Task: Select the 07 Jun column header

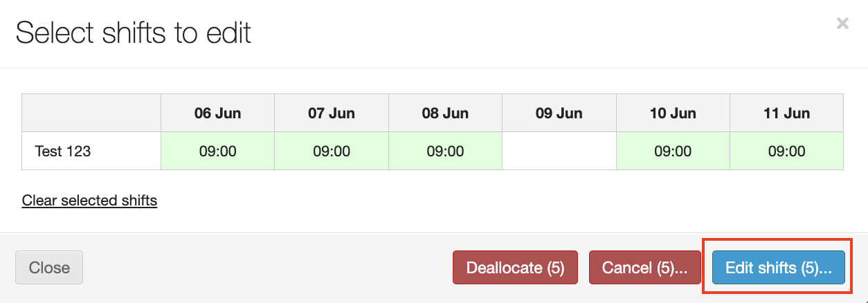Action: 332,113
